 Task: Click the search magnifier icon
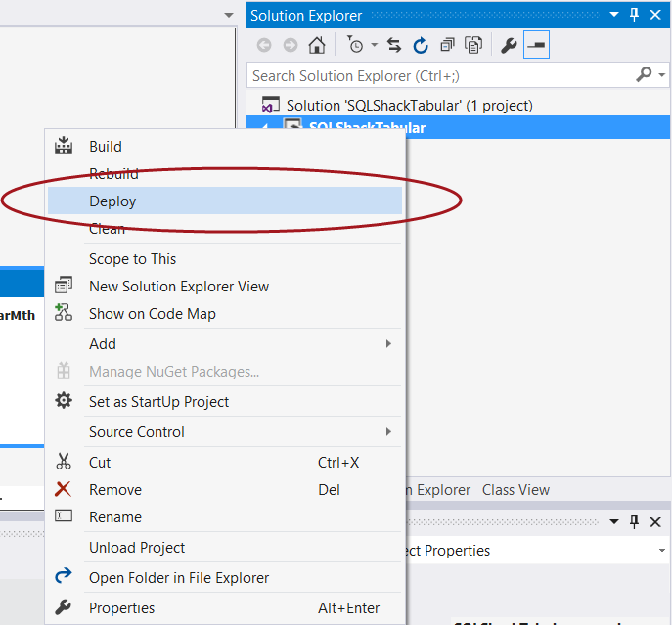coord(644,74)
